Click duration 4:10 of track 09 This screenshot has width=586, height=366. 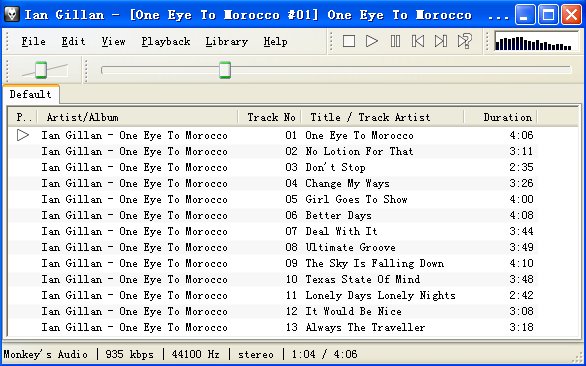(521, 264)
